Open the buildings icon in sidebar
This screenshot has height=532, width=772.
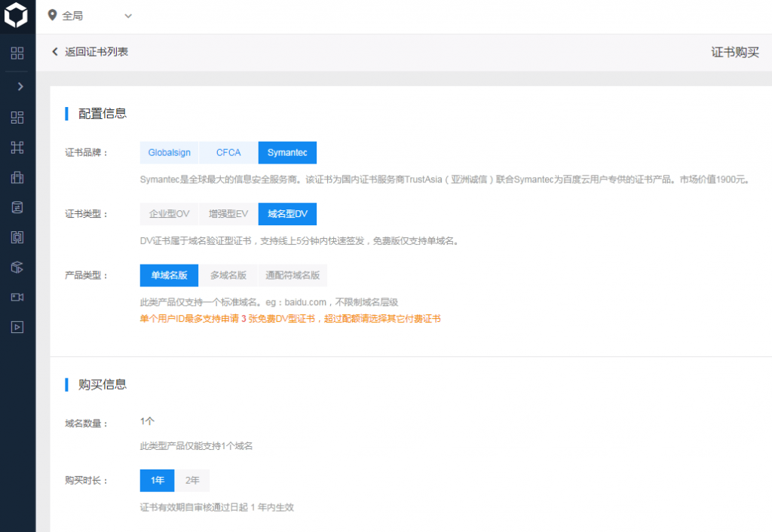(x=17, y=177)
